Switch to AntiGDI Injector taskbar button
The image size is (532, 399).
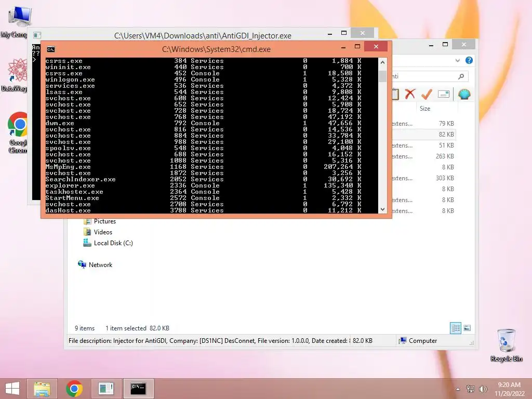[x=106, y=389]
